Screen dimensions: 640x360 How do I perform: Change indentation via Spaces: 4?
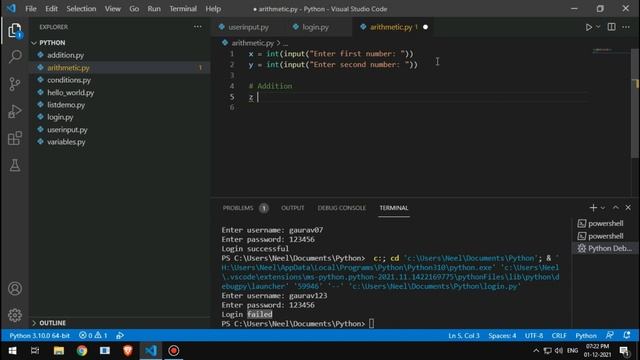click(502, 336)
